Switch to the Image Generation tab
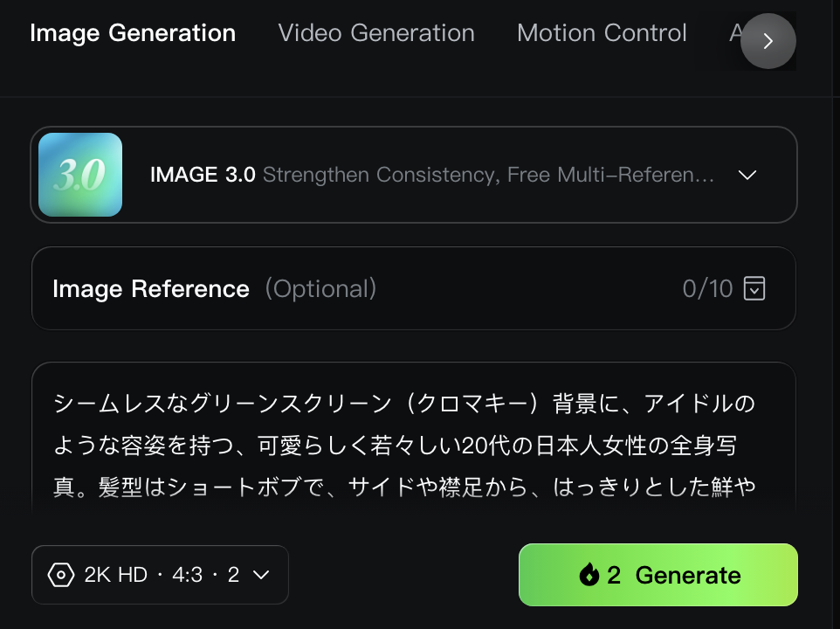 (x=133, y=33)
